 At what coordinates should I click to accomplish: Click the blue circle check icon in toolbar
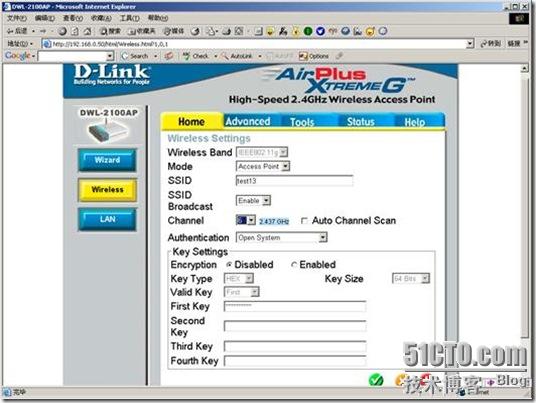click(320, 31)
